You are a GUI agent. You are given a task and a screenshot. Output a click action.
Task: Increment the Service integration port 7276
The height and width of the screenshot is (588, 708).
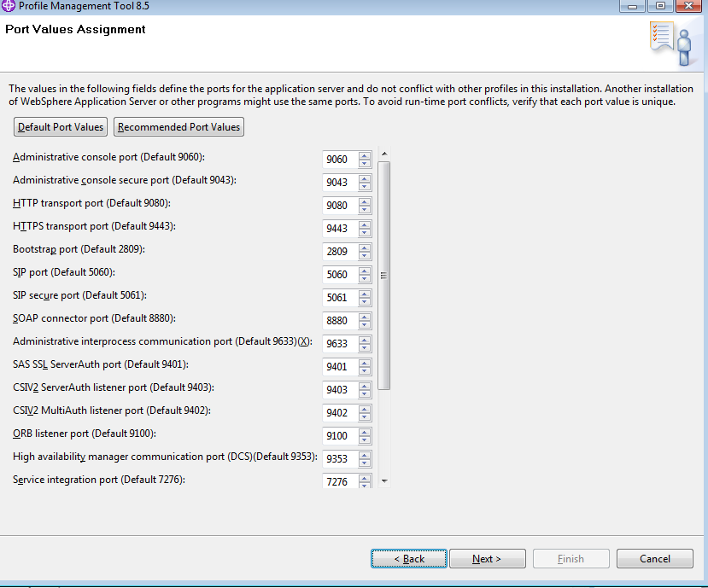(365, 478)
